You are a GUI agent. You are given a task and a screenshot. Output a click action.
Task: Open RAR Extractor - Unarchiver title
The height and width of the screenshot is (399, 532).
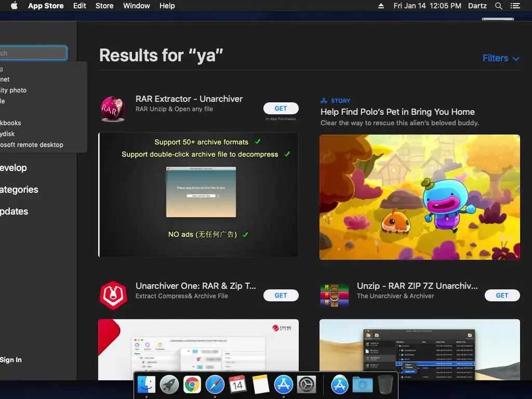coord(189,99)
